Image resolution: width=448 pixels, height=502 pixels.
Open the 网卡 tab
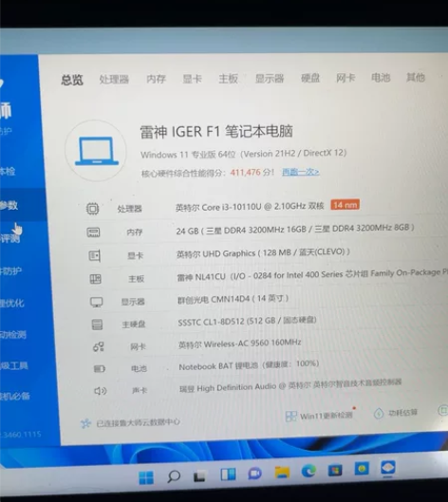[x=345, y=78]
